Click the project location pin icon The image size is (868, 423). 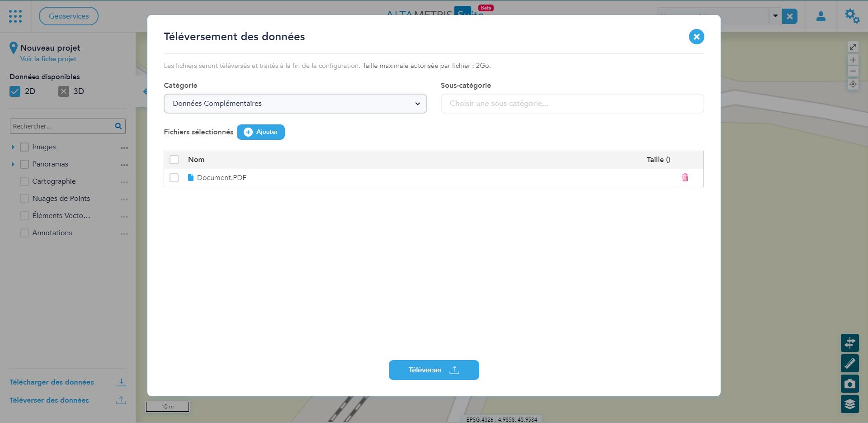pyautogui.click(x=14, y=48)
